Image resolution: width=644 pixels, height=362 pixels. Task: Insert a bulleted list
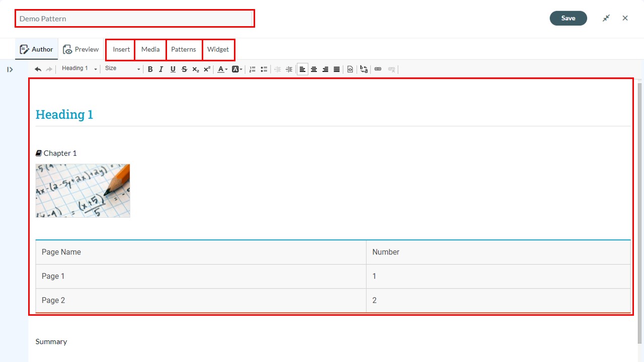[x=264, y=69]
